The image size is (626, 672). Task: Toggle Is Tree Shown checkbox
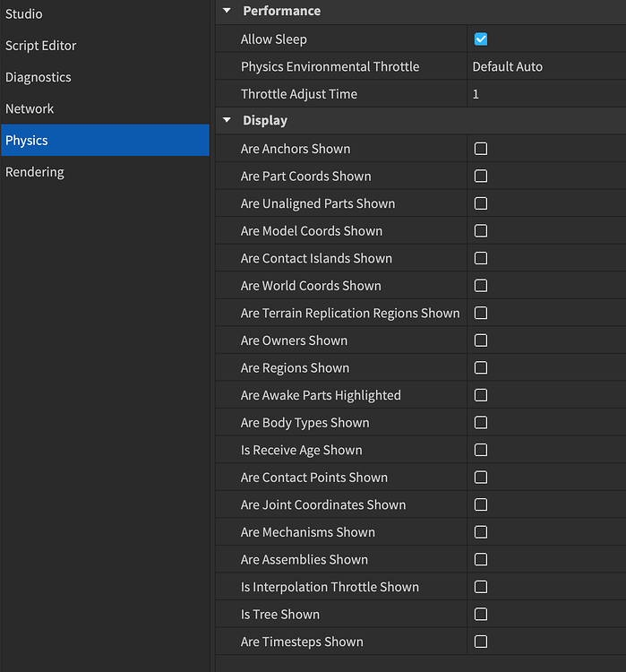[x=481, y=615]
